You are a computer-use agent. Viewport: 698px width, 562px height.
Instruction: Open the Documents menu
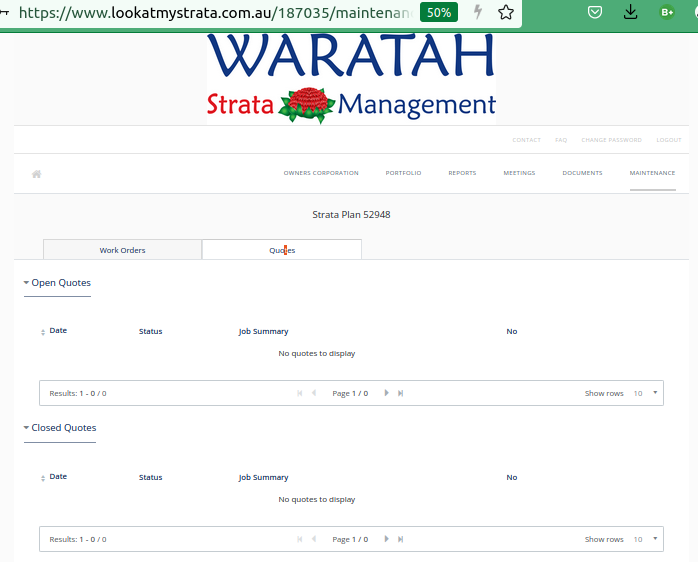tap(582, 173)
